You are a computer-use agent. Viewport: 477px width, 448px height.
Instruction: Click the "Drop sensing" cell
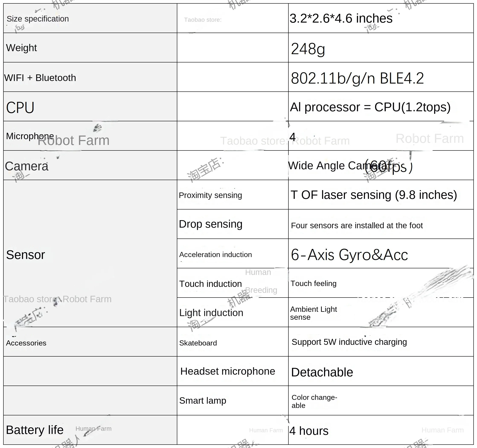pyautogui.click(x=211, y=224)
